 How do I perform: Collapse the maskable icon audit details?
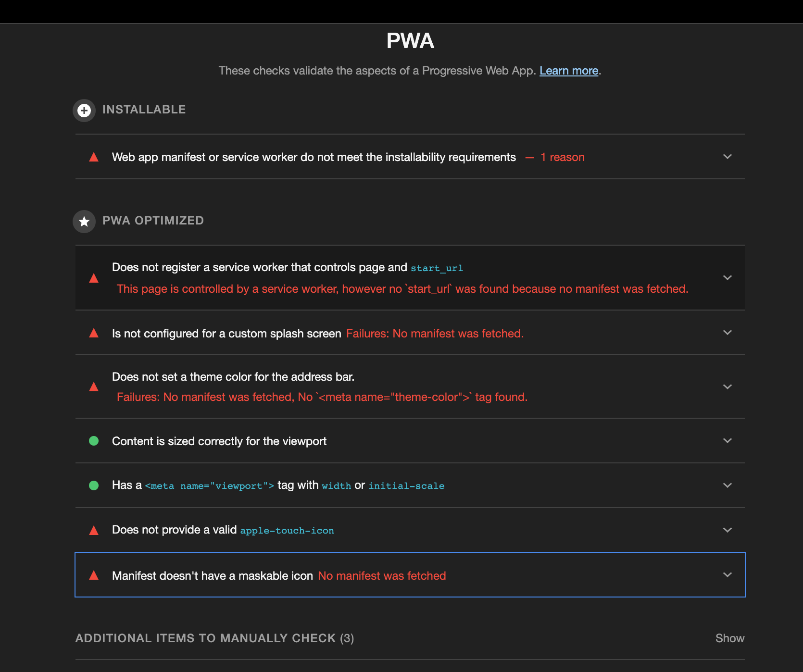coord(728,574)
